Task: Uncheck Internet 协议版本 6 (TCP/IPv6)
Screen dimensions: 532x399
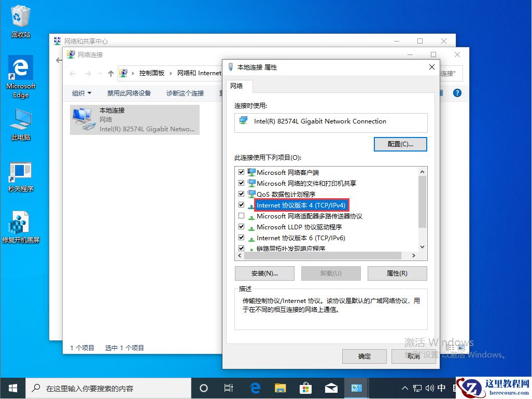Action: pos(242,238)
